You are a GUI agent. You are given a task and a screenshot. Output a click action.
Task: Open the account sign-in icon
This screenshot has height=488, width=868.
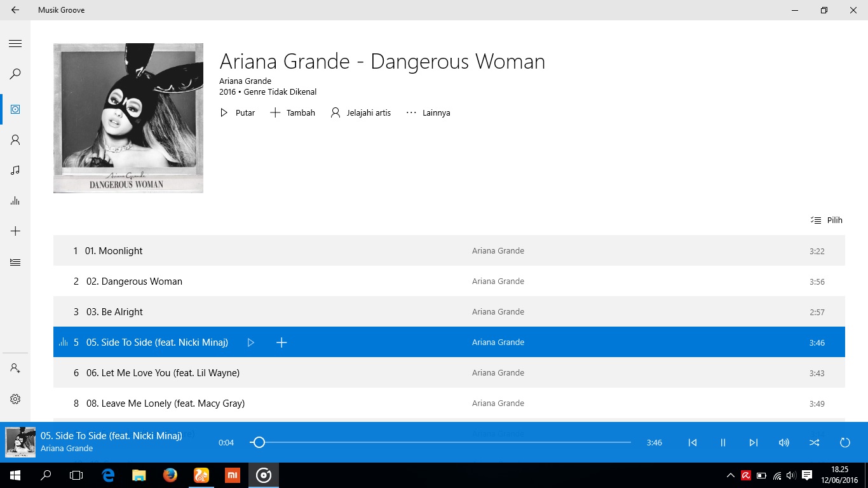coord(15,369)
